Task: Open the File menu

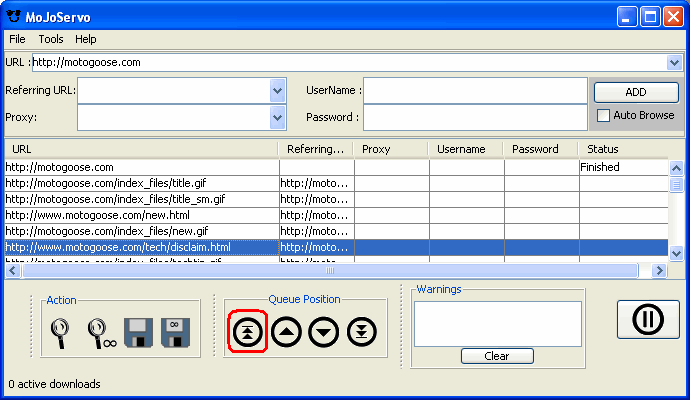Action: (17, 39)
